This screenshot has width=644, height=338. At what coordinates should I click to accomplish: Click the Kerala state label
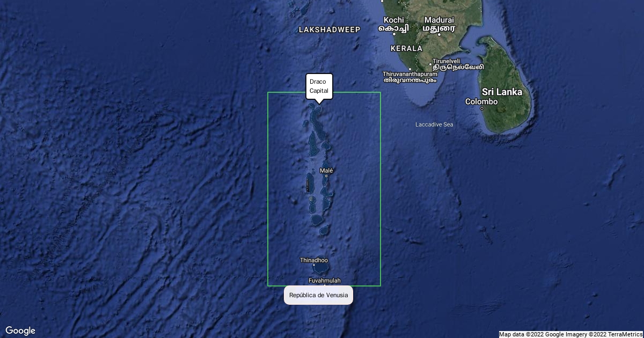tap(407, 48)
